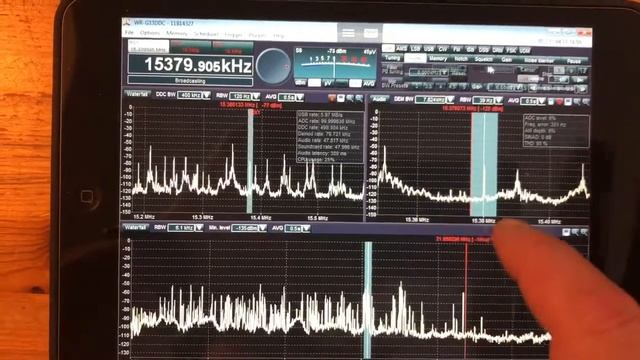Select USB demodulation mode

[x=429, y=49]
